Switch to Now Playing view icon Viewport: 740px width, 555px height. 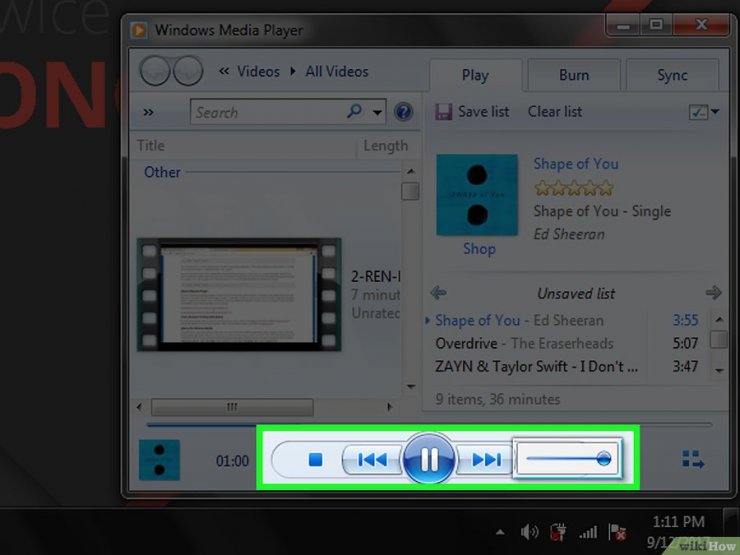pos(693,459)
